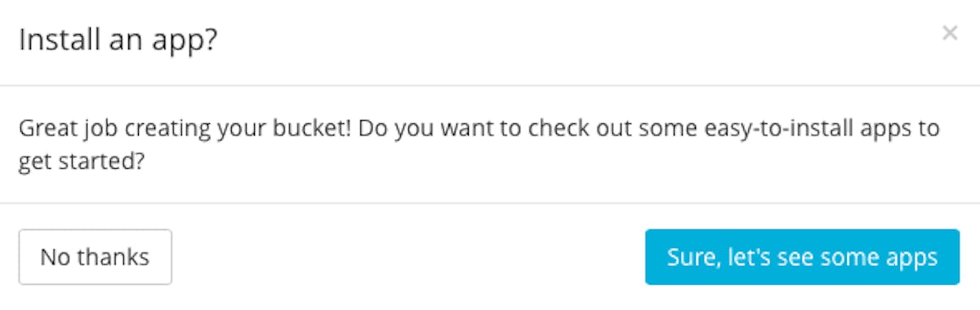Accept by choosing the blue apps button
Screen dimensions: 980x310
click(x=802, y=257)
